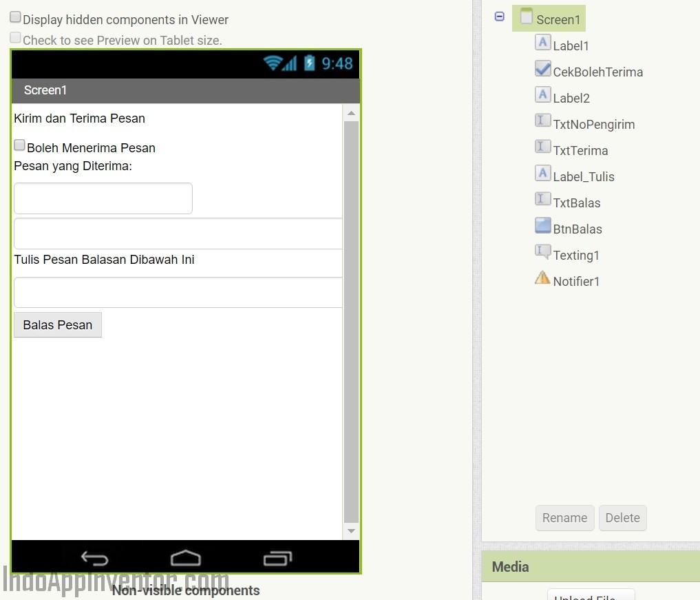Image resolution: width=700 pixels, height=600 pixels.
Task: Click the Label1 component icon in tree
Action: tap(542, 43)
